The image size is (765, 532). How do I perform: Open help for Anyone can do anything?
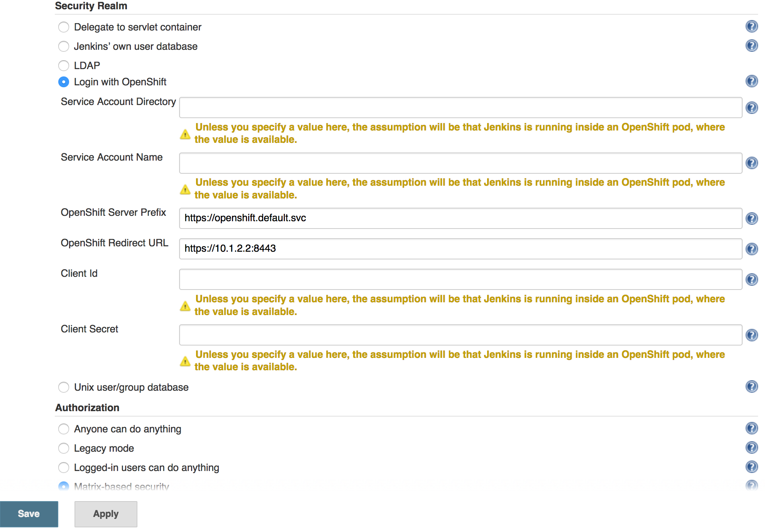pyautogui.click(x=752, y=429)
